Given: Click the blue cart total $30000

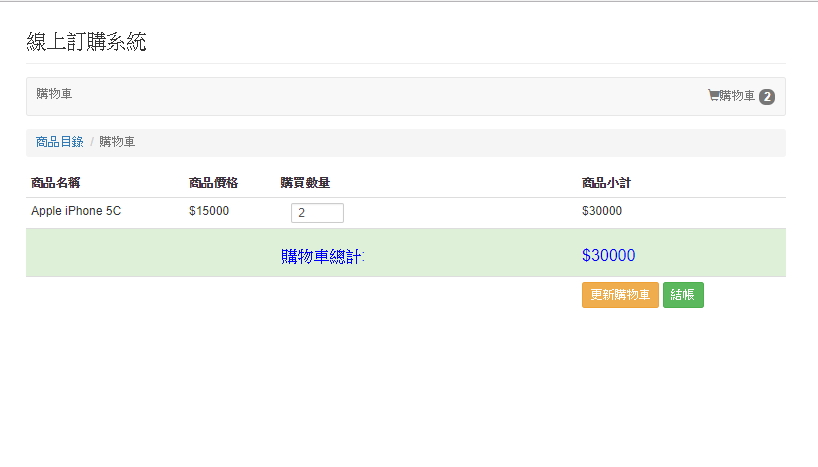Looking at the screenshot, I should 608,255.
